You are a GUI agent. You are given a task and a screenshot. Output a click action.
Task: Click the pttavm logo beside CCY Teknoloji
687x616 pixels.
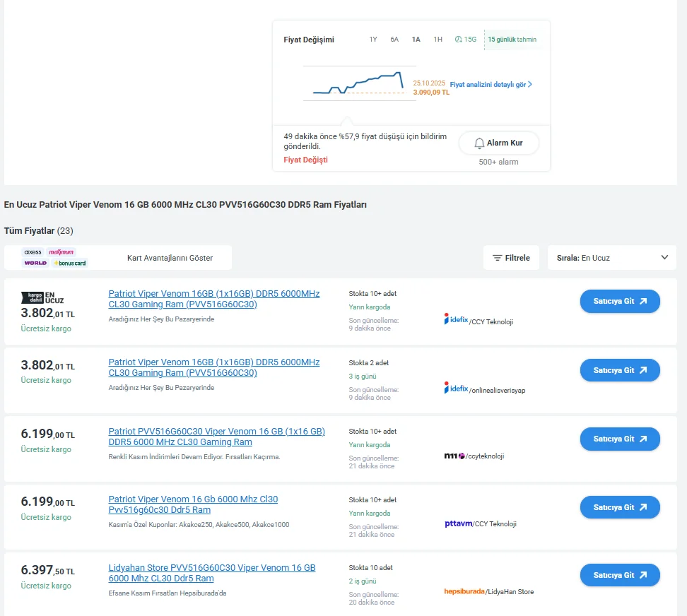458,523
